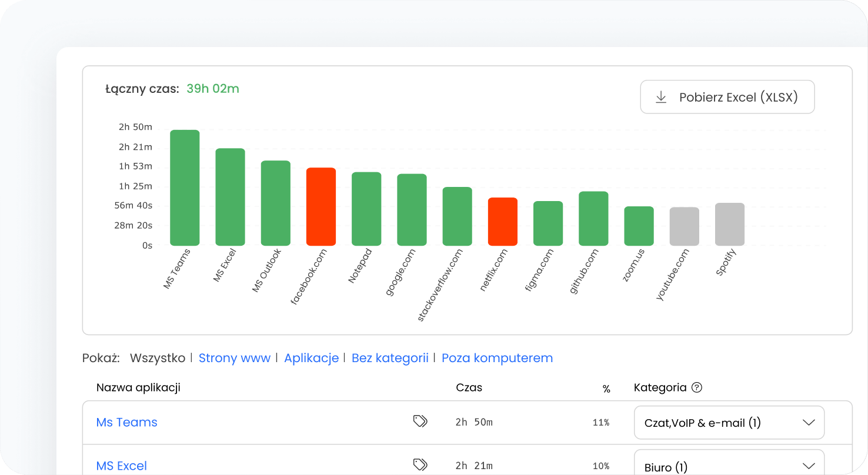Click the tag icon in Ms Teams row
868x475 pixels.
click(x=420, y=422)
